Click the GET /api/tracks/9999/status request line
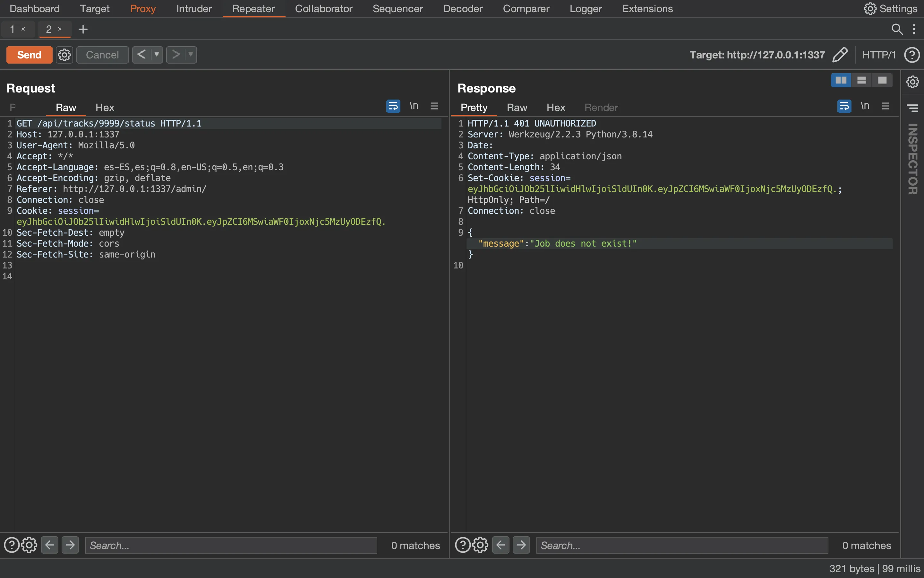 [x=109, y=124]
